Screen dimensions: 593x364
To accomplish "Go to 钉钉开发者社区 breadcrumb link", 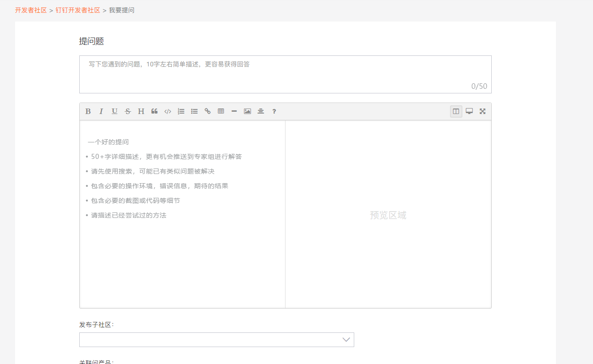I will (x=78, y=10).
